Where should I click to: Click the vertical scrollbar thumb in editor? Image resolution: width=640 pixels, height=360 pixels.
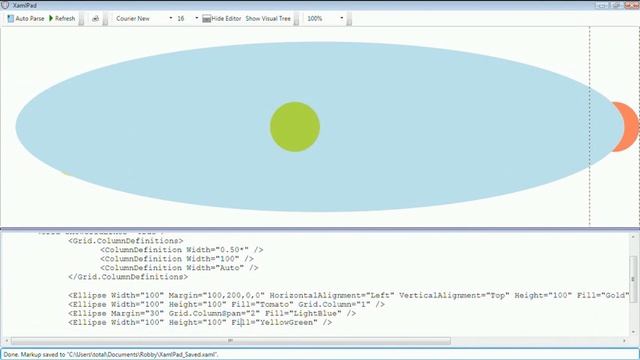pos(633,279)
